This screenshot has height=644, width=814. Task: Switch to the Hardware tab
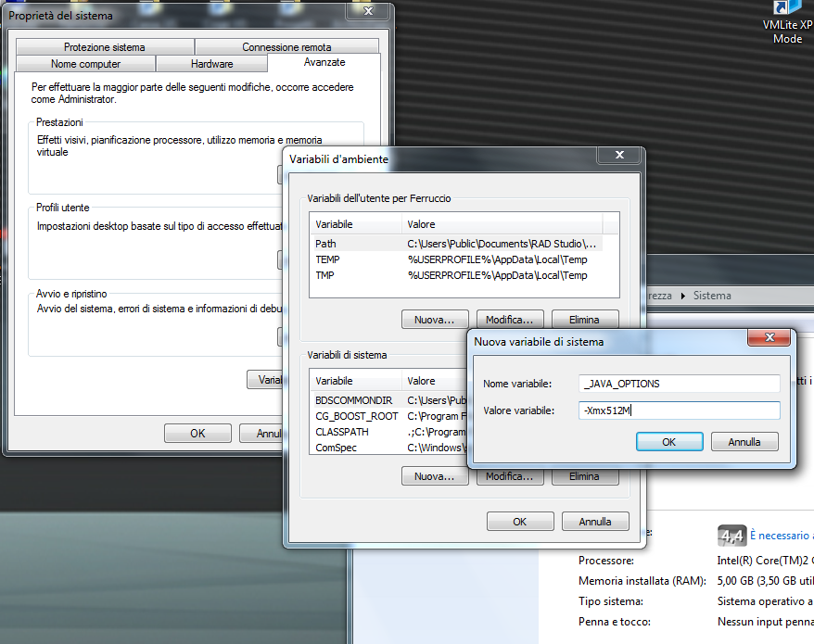[x=211, y=64]
